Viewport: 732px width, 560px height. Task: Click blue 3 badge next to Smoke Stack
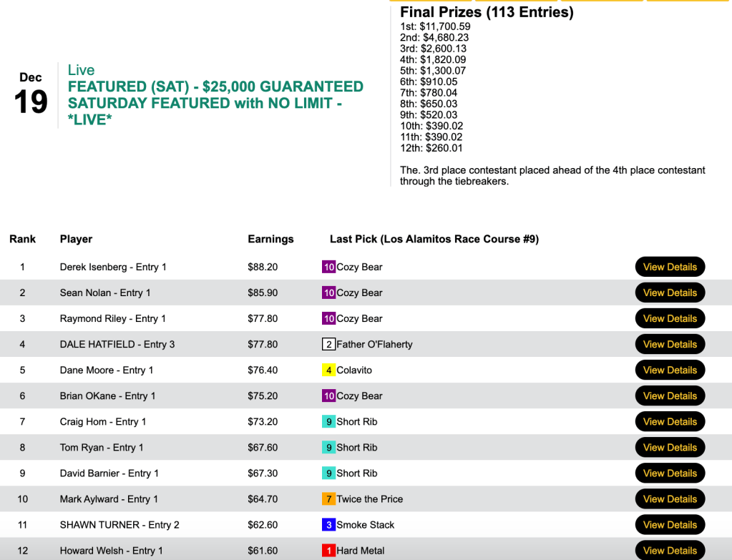(328, 524)
